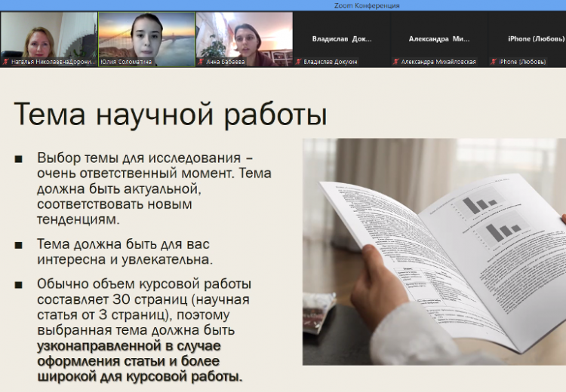This screenshot has height=392, width=566.
Task: Click muted mic icon for Александра Михайловская
Action: point(396,62)
